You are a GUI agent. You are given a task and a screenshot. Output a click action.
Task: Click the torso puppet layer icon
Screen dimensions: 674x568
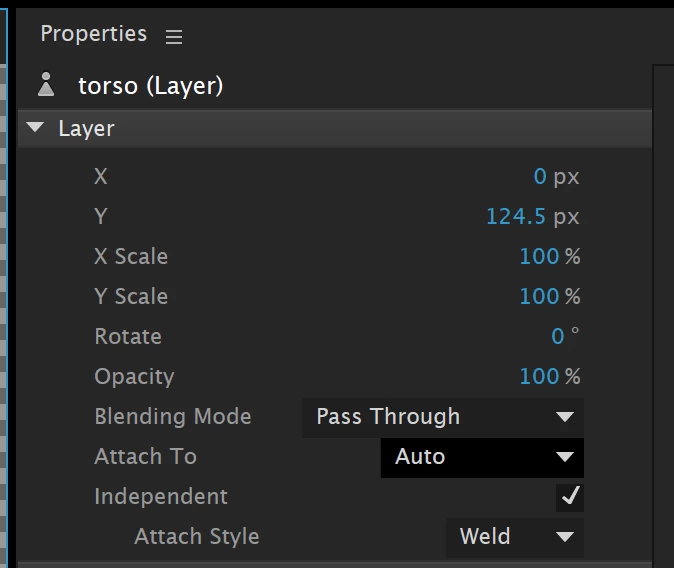pyautogui.click(x=45, y=85)
